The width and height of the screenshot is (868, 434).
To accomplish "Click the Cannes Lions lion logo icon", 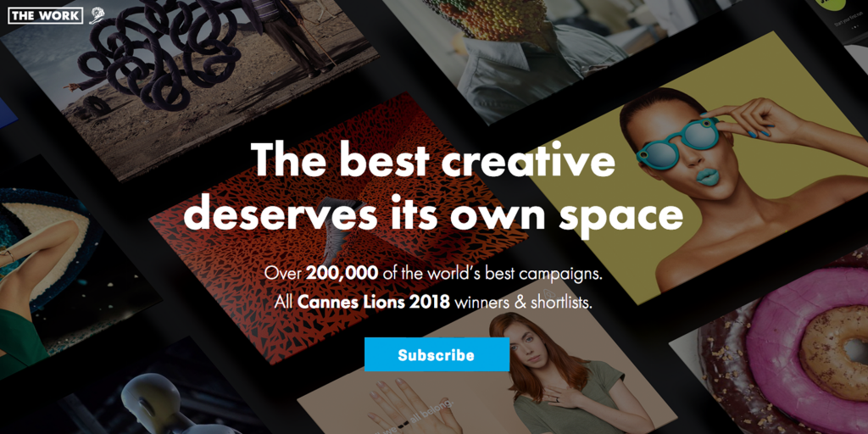I will 97,15.
